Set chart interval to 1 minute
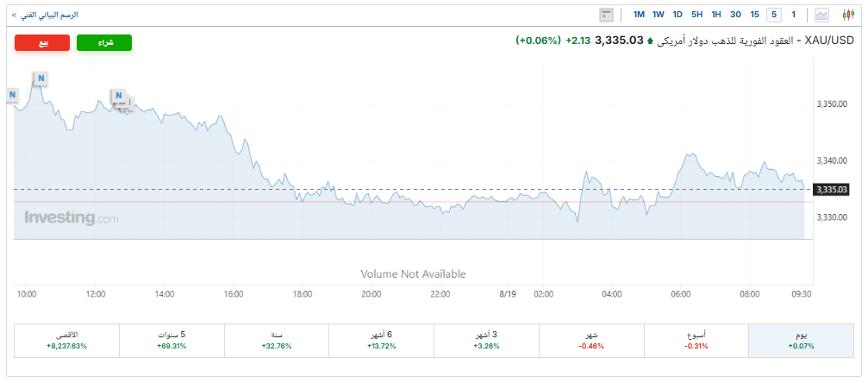The height and width of the screenshot is (383, 868). tap(793, 15)
